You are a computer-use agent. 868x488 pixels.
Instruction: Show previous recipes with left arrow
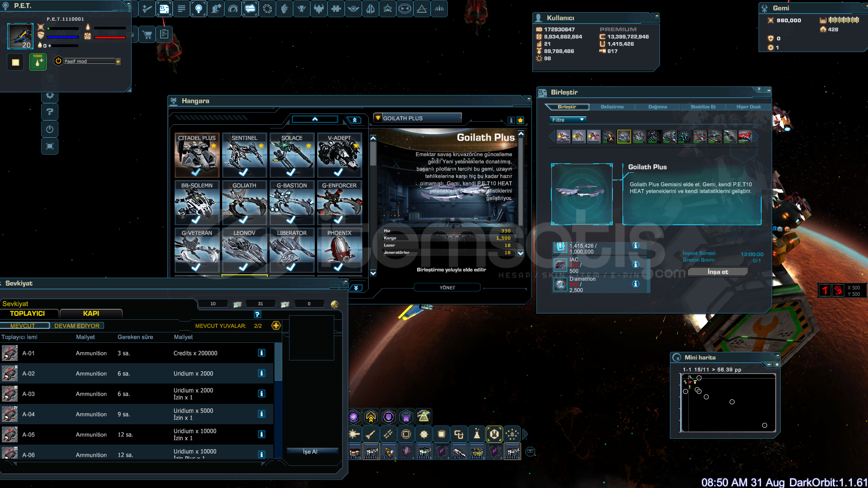pyautogui.click(x=552, y=137)
